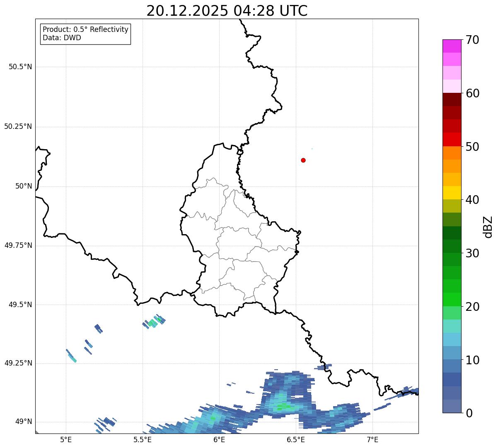This screenshot has height=448, width=498.
Task: Click the 0 colorbar tick label
Action: click(469, 414)
